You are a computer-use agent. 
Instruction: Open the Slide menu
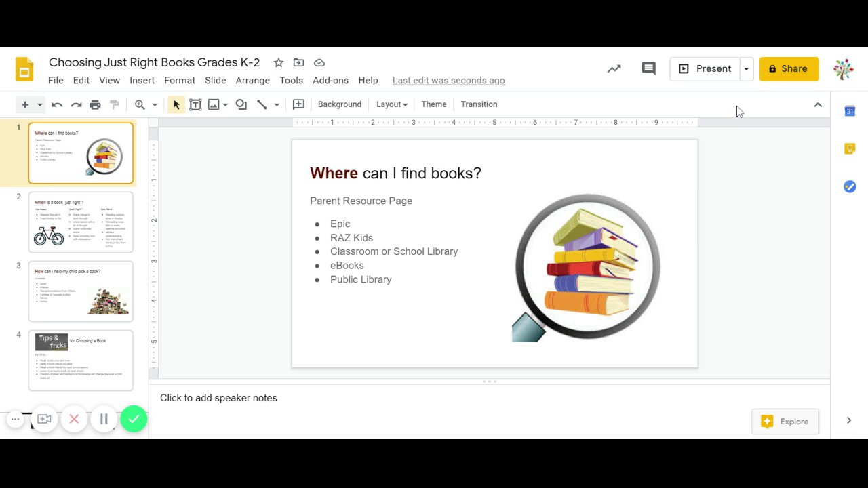216,80
